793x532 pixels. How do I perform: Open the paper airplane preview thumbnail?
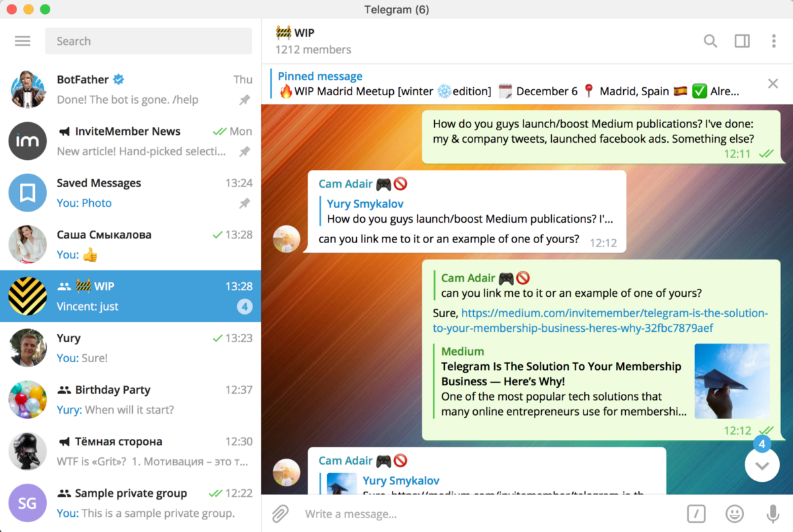732,381
